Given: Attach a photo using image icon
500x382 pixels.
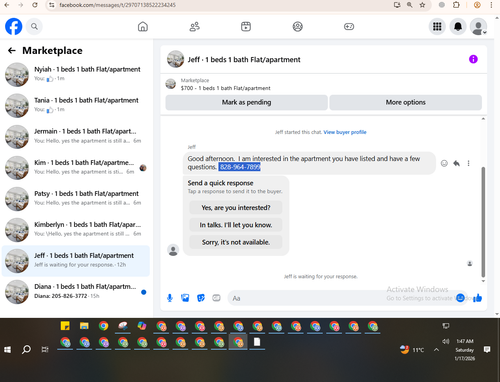Looking at the screenshot, I should tap(185, 298).
